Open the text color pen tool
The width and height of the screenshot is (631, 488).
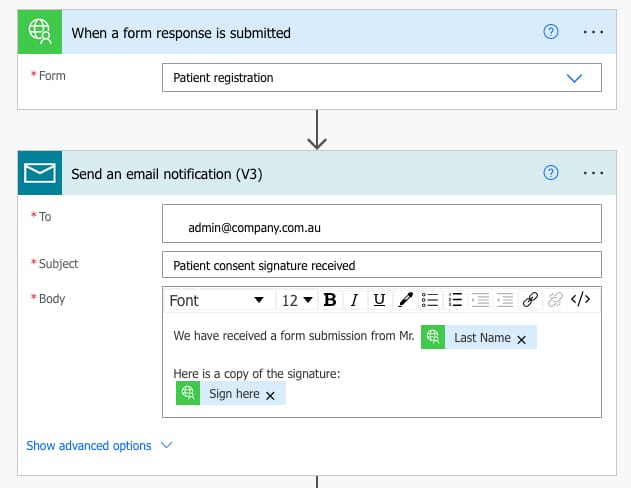[405, 300]
